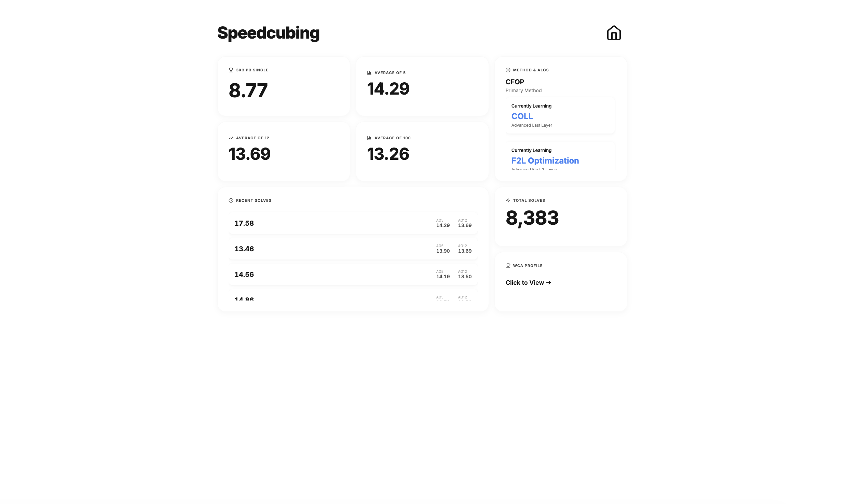Click bar chart icon beside Average of 5
The width and height of the screenshot is (846, 504).
tap(369, 73)
